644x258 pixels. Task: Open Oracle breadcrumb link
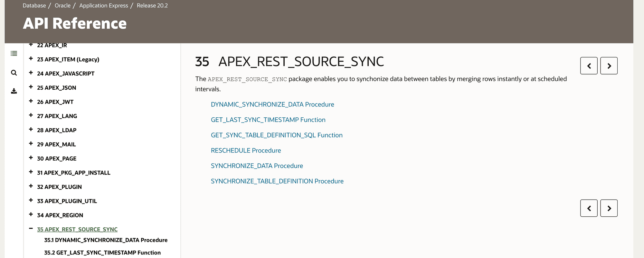tap(62, 5)
